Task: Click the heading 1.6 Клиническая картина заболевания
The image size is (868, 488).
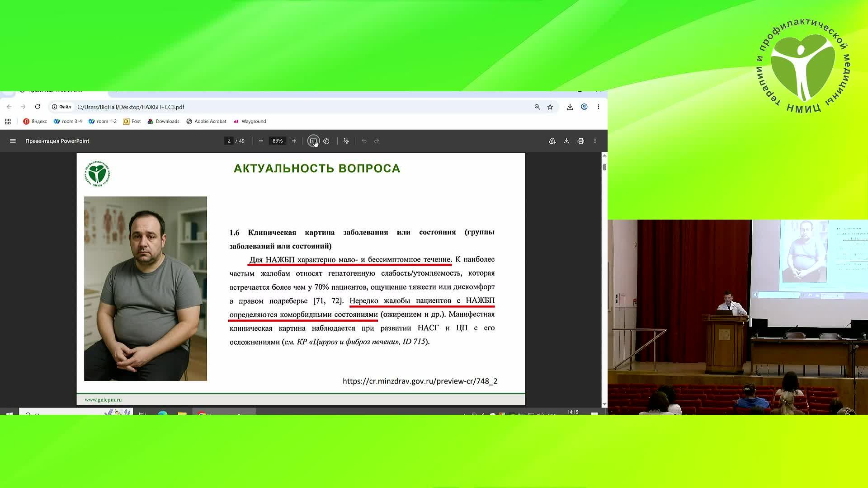Action: coord(362,239)
